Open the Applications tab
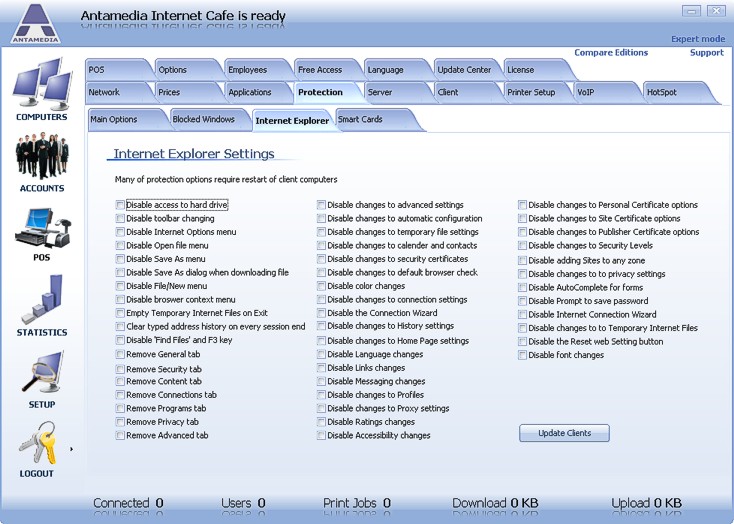734x524 pixels. 257,92
